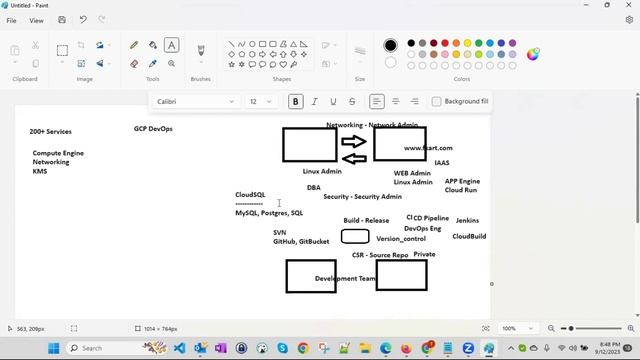Screen dimensions: 640x360
Task: Select the Pencil tool
Action: coord(134,45)
